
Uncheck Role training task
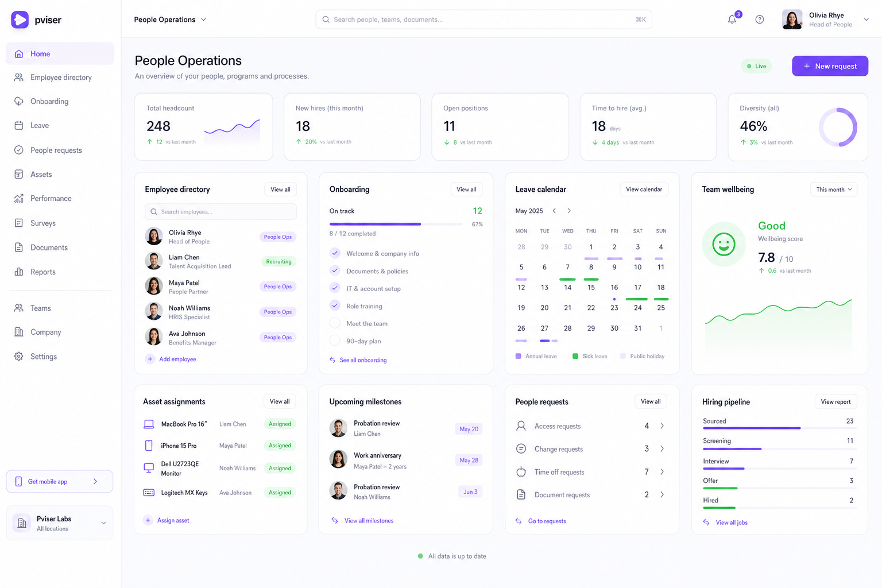335,305
